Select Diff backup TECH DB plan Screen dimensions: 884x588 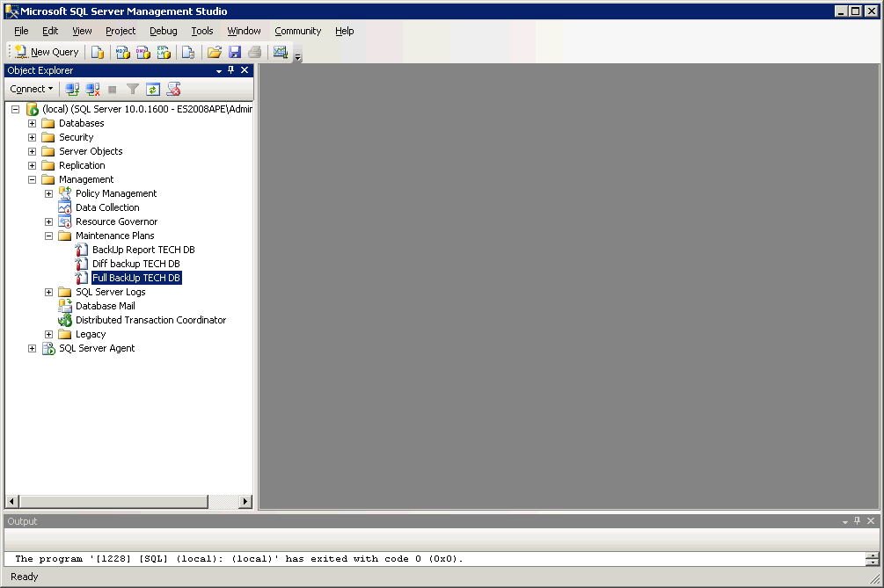(135, 265)
